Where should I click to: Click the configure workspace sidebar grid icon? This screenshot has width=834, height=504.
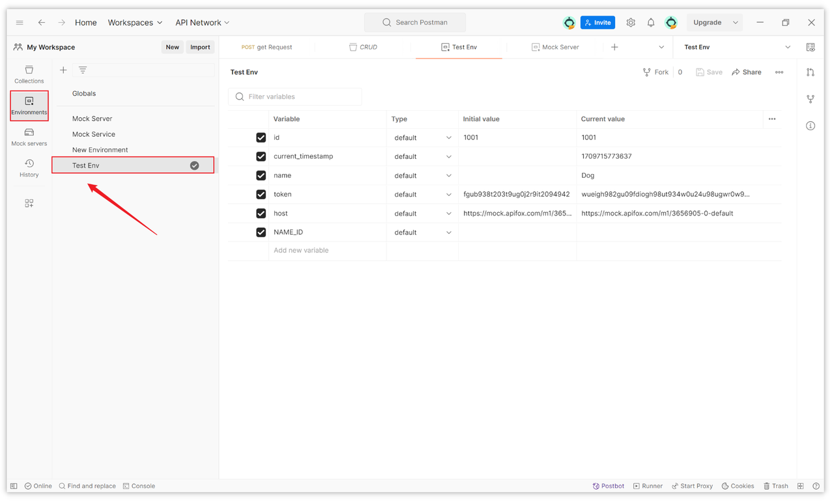29,203
